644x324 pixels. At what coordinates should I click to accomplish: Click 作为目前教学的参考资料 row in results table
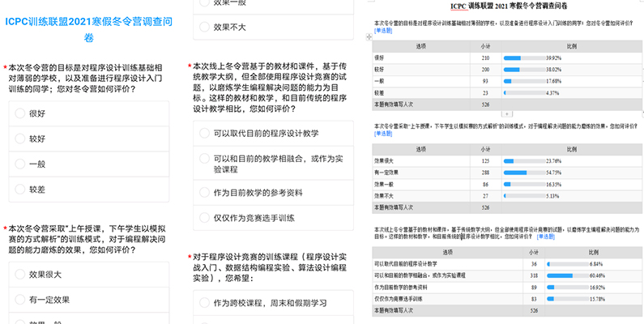click(400, 288)
